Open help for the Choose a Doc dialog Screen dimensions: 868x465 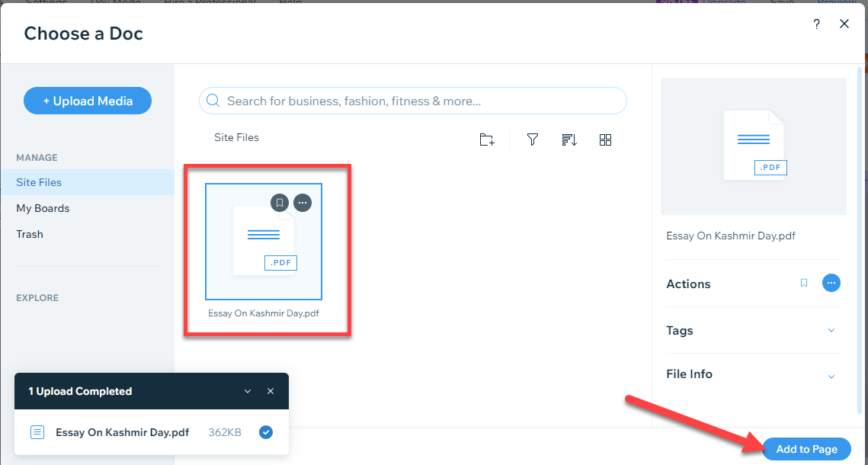(x=816, y=24)
